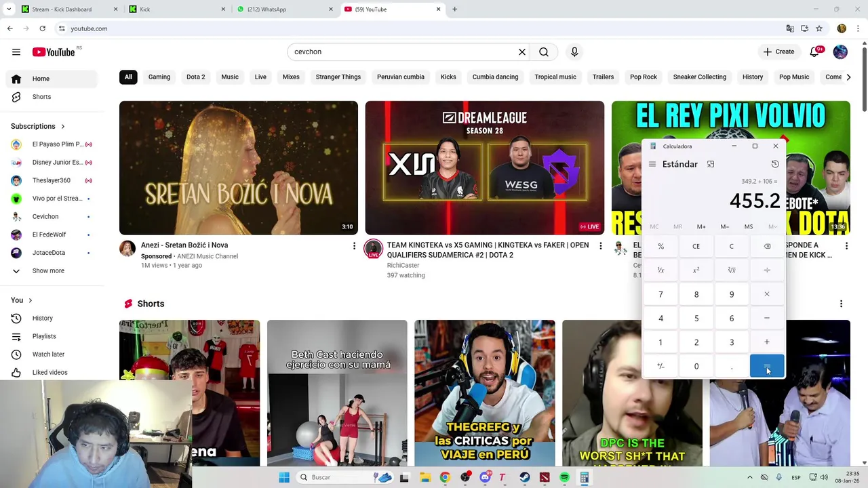Open Dota 2 icon in taskbar
The height and width of the screenshot is (488, 868).
(545, 477)
